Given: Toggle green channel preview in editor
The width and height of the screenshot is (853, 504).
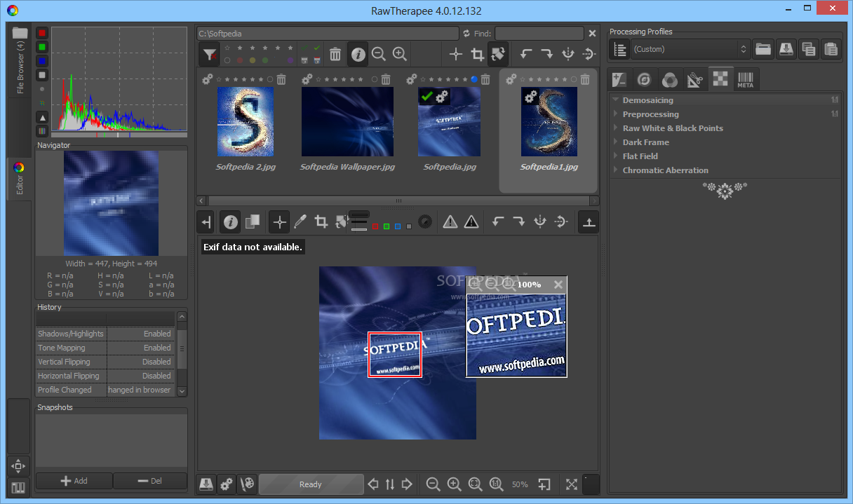Looking at the screenshot, I should coord(387,226).
